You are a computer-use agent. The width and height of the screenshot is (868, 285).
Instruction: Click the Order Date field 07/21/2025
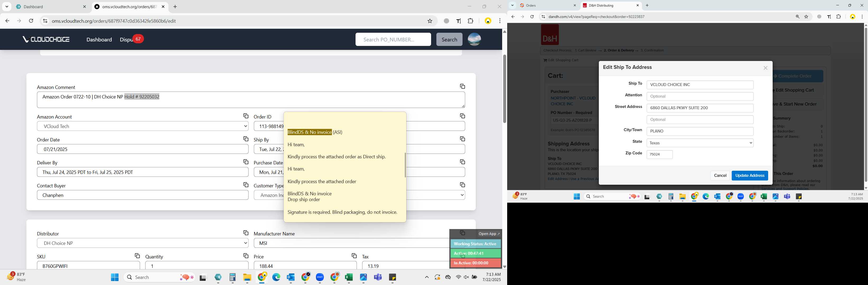tap(143, 149)
